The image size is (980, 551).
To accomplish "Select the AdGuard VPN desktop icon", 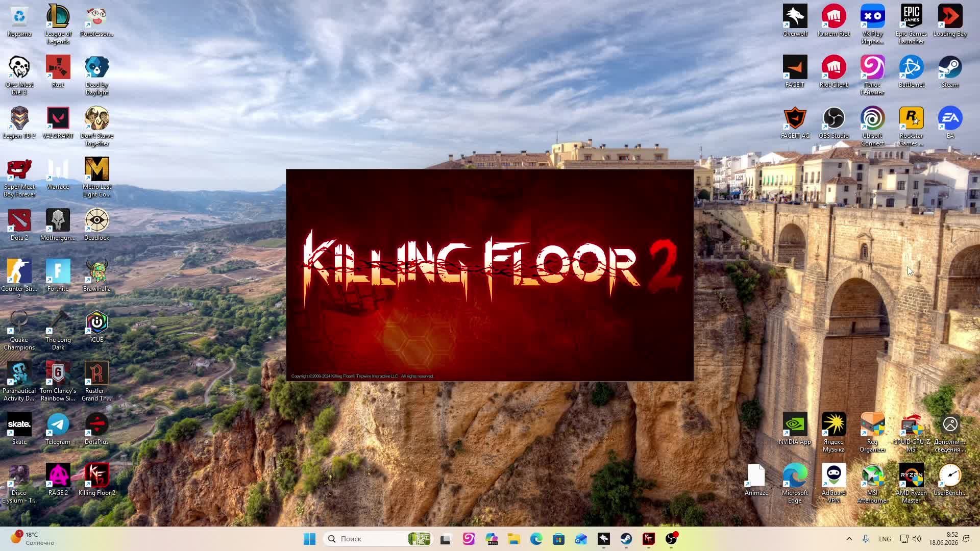I will click(x=834, y=483).
